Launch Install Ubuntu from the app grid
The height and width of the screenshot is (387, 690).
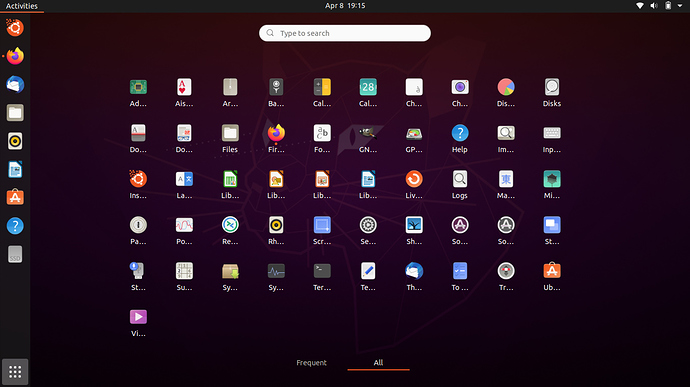138,179
